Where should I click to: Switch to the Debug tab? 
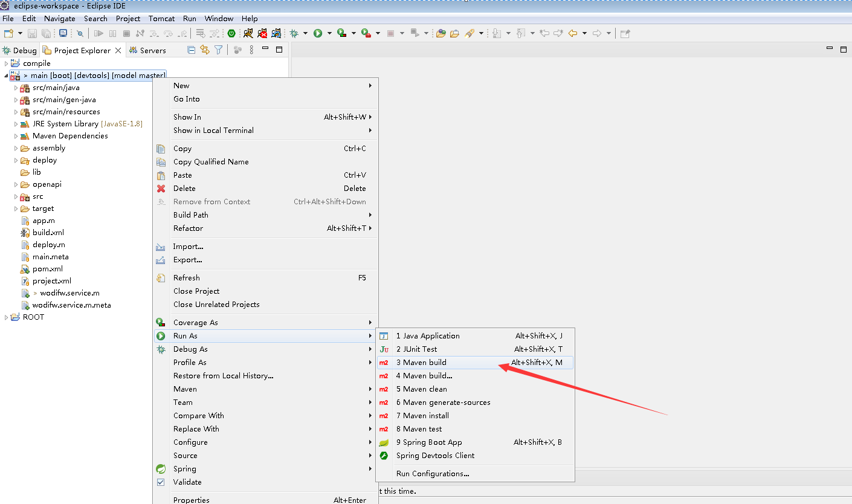tap(19, 50)
